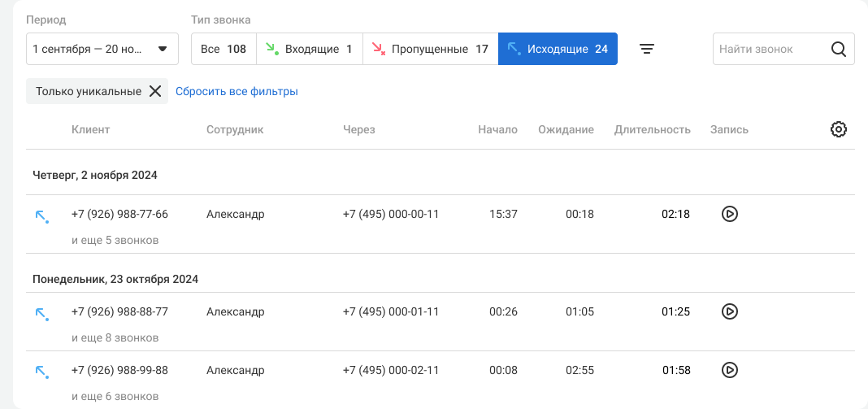Open the Период date range dropdown
Viewport: 868px width, 409px height.
[x=102, y=49]
